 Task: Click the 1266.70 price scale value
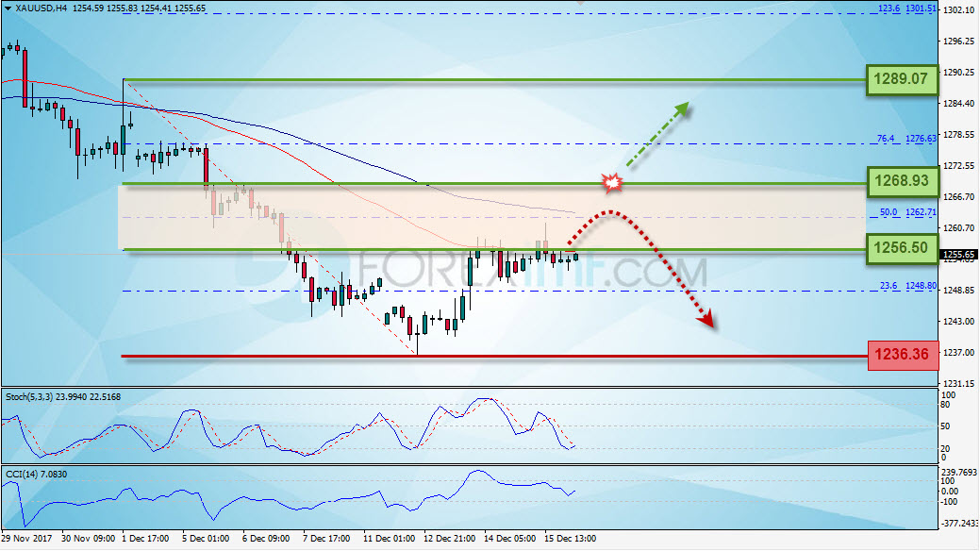tap(958, 197)
